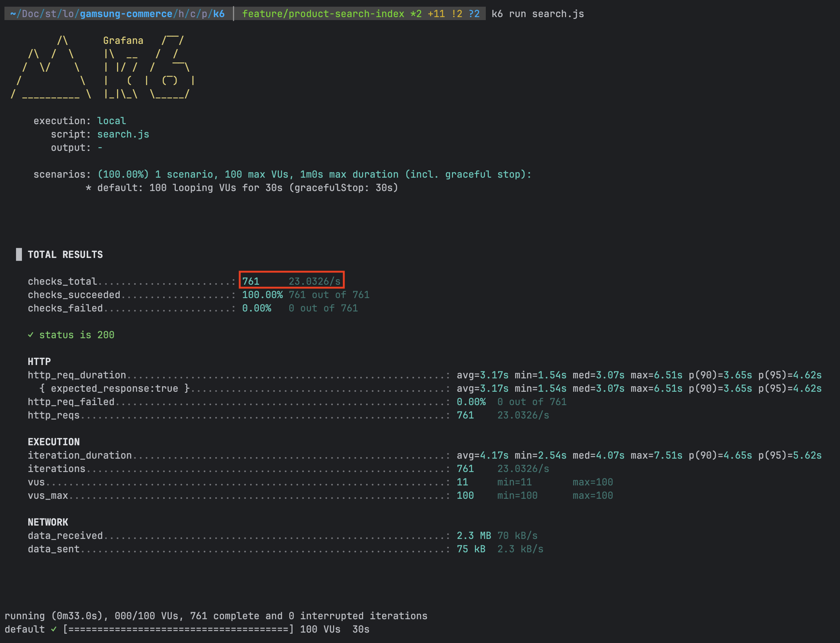Click the green check after default
The height and width of the screenshot is (643, 840).
click(x=54, y=629)
